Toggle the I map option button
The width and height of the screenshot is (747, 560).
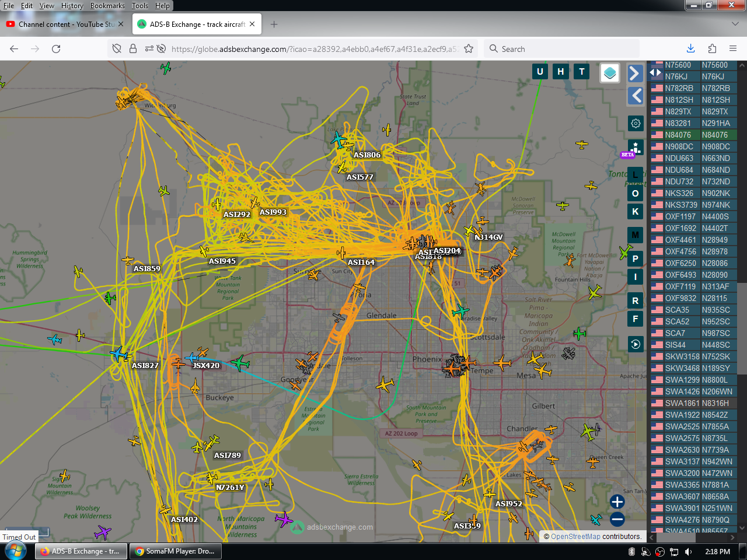(636, 276)
